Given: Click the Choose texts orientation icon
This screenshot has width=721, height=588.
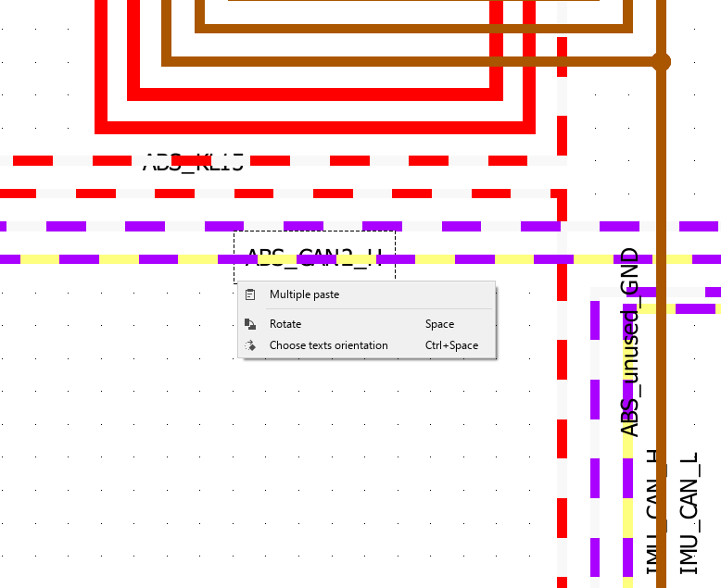Looking at the screenshot, I should point(250,345).
